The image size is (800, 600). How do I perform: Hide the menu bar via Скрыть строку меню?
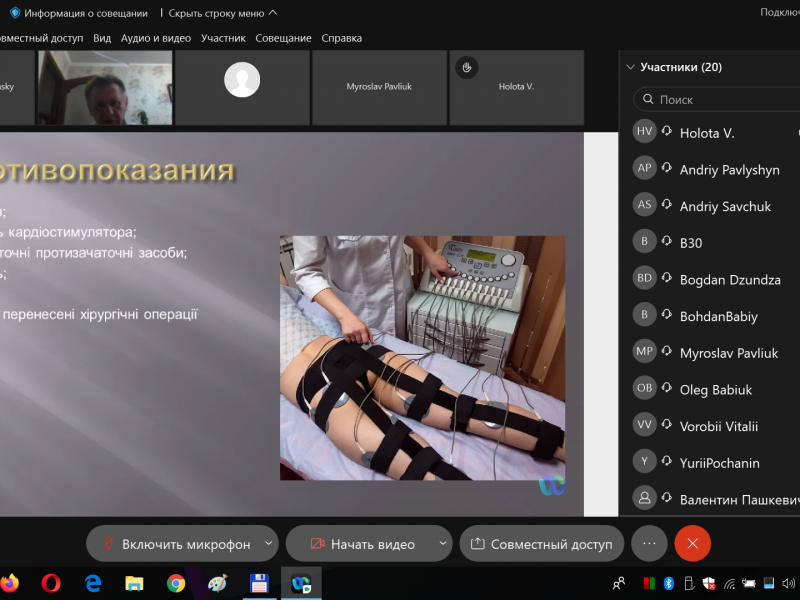[222, 13]
